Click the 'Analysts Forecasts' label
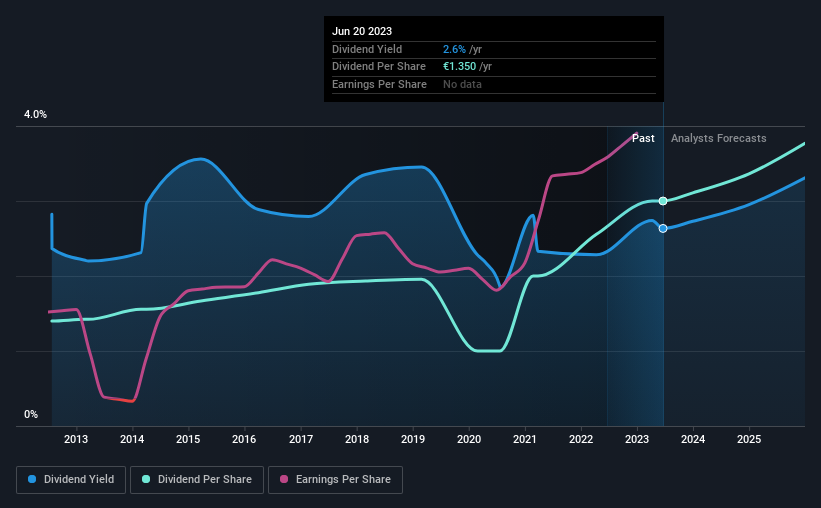Viewport: 821px width, 508px height. (x=718, y=138)
